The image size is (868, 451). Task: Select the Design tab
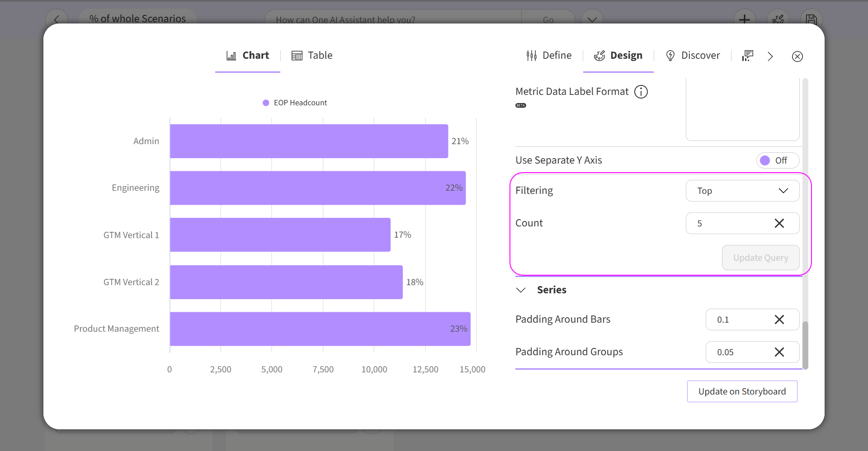(x=618, y=56)
